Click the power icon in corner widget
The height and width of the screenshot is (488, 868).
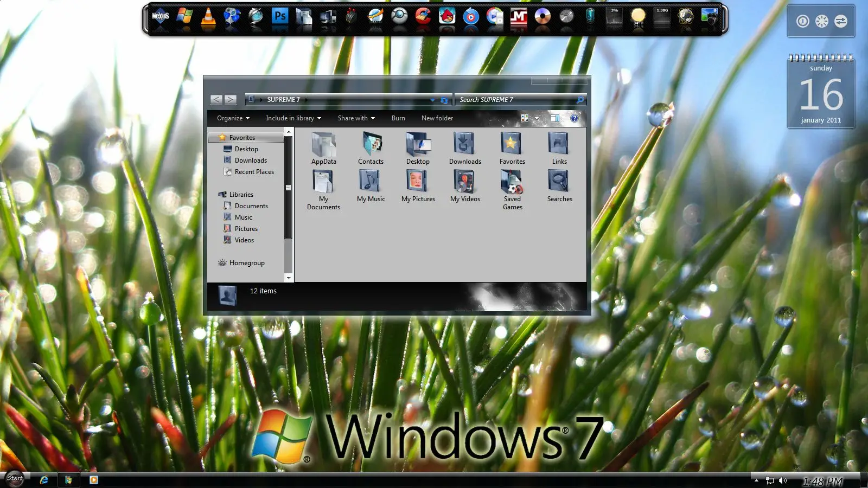(803, 21)
